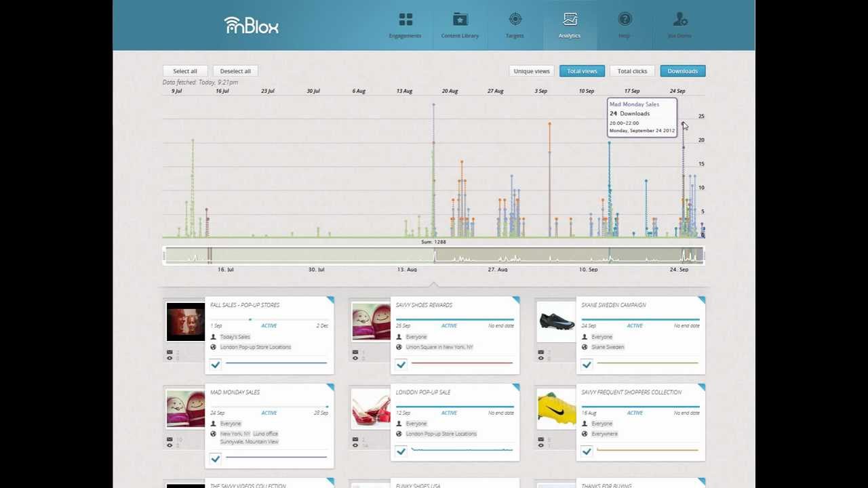Click the Lund office location tag
This screenshot has width=868, height=488.
tap(265, 434)
